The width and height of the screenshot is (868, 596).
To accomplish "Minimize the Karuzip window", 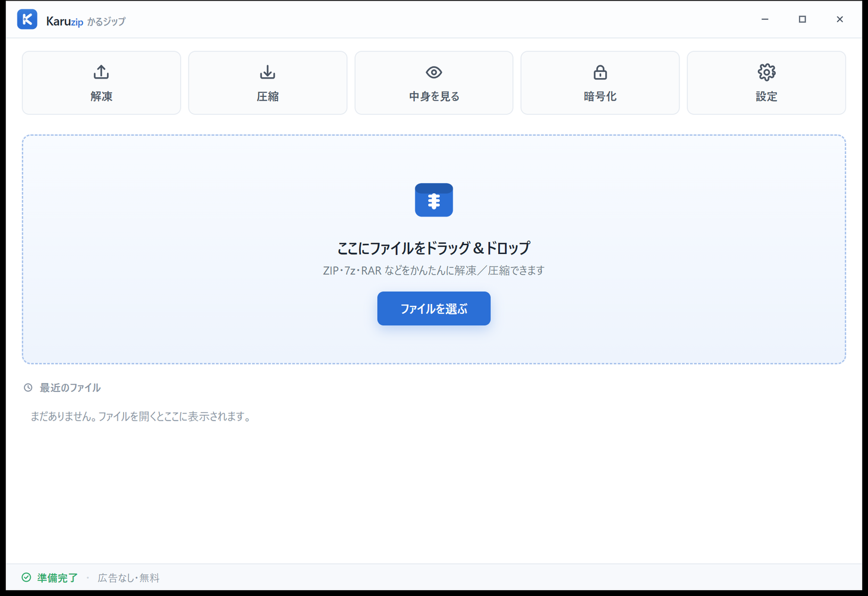I will pos(765,19).
